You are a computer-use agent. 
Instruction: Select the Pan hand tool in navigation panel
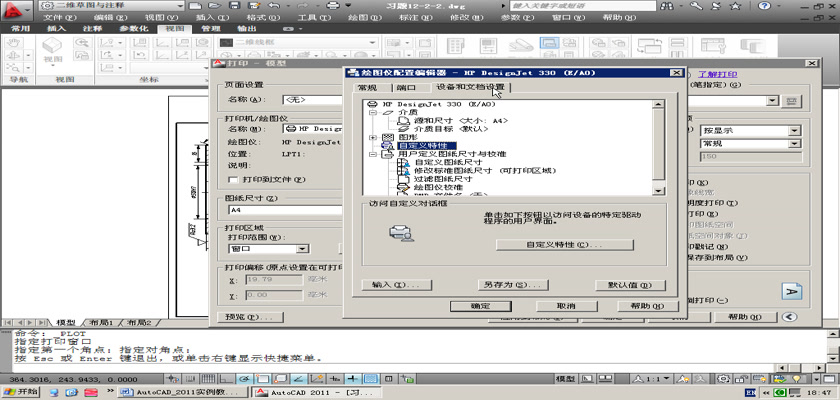[x=14, y=43]
